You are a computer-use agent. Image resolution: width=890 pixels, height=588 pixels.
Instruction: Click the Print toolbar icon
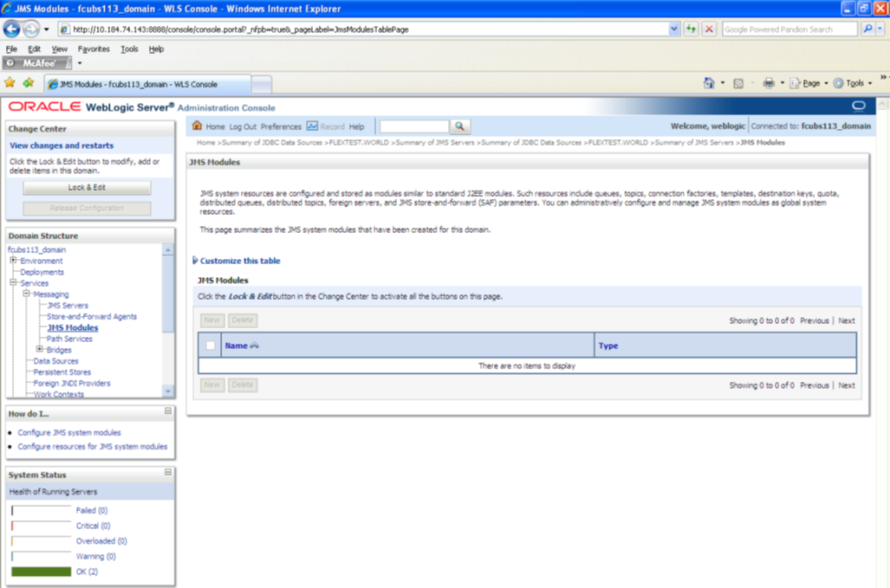[769, 83]
